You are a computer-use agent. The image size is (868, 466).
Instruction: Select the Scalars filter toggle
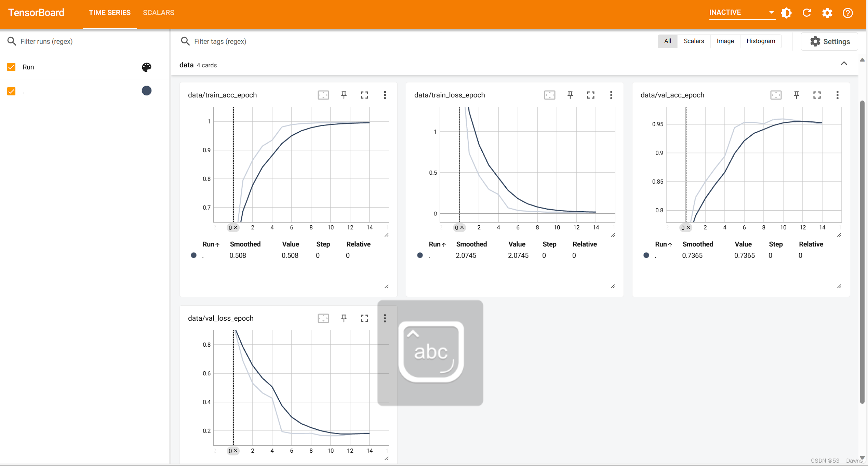click(x=694, y=41)
